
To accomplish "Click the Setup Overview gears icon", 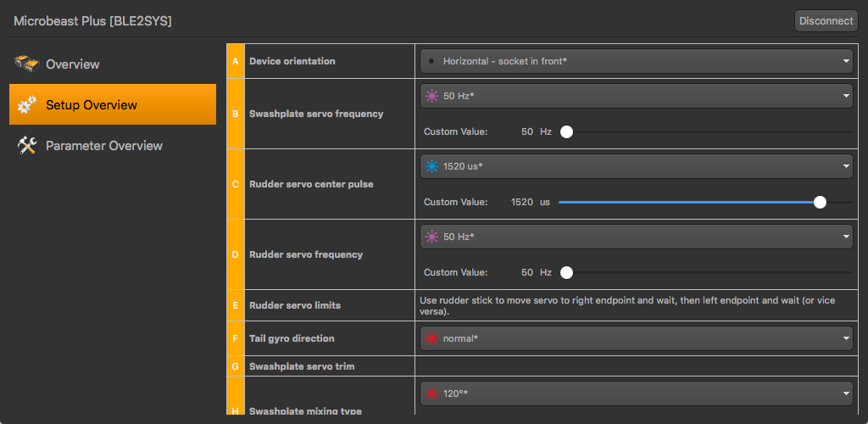I will (x=27, y=104).
